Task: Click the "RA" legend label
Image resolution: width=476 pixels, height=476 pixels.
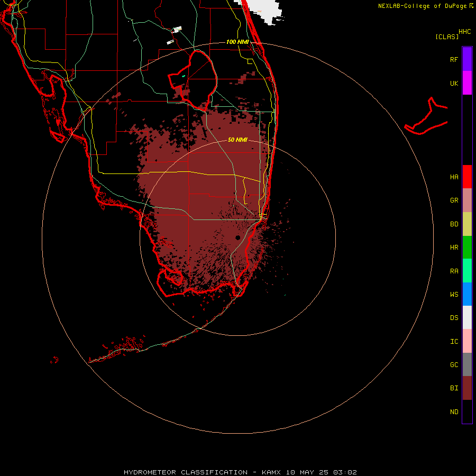Action: (x=454, y=271)
